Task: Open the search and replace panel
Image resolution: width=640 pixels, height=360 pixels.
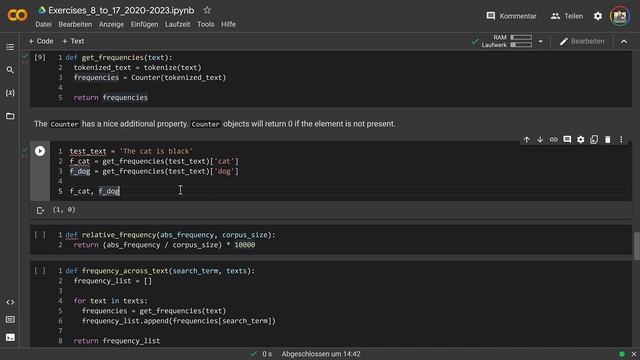Action: 10,70
